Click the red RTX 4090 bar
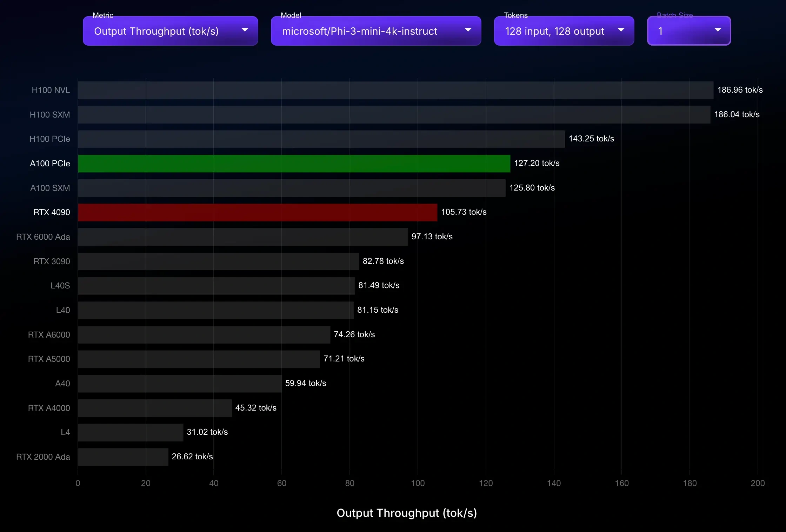The width and height of the screenshot is (786, 532). coord(257,212)
